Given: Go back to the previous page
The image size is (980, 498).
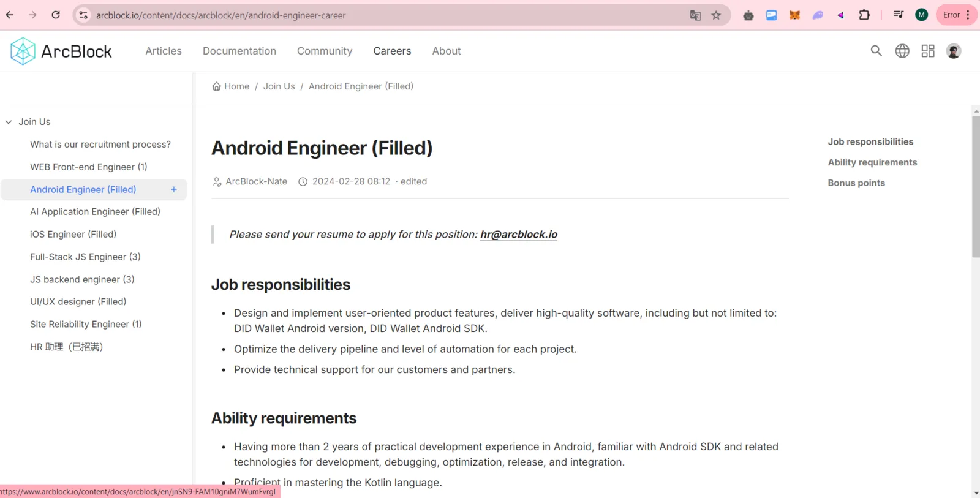Looking at the screenshot, I should (10, 15).
